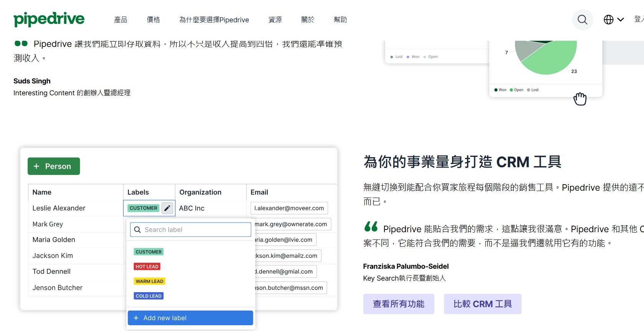644x331 pixels.
Task: Click the magnifier icon in Search label box
Action: coord(137,230)
